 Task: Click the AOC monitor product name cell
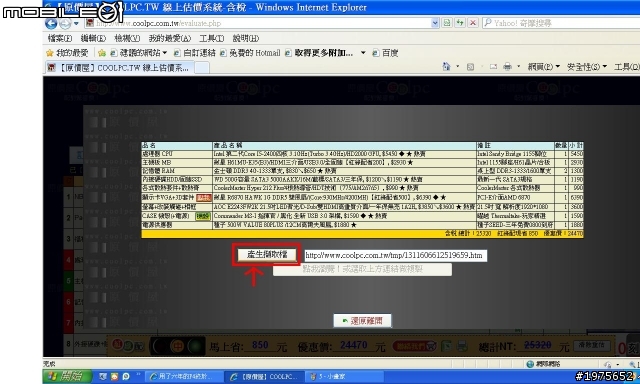click(344, 207)
